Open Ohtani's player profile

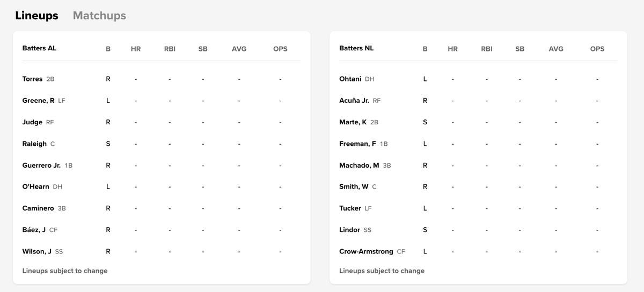pyautogui.click(x=350, y=79)
